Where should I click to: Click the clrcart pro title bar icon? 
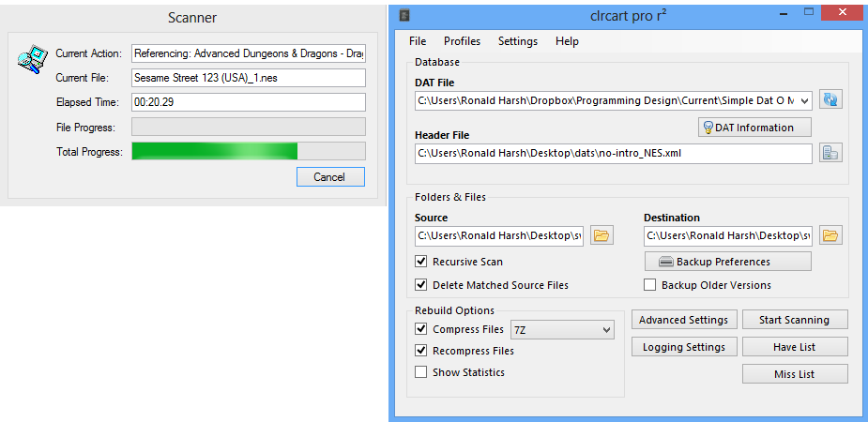[x=404, y=15]
